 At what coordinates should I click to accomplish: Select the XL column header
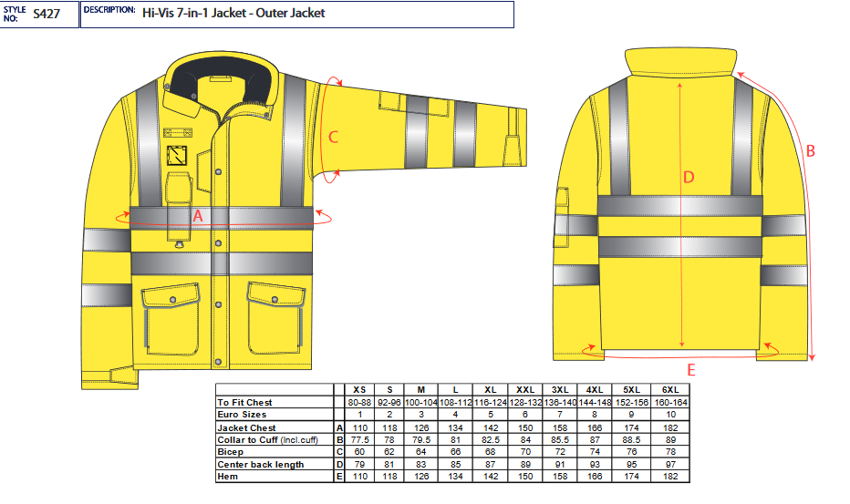coord(491,390)
